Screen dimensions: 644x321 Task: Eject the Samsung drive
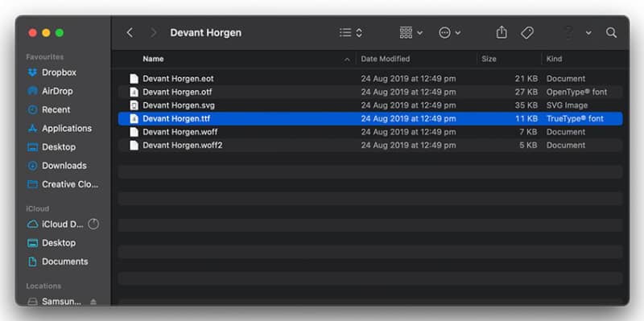(x=93, y=302)
